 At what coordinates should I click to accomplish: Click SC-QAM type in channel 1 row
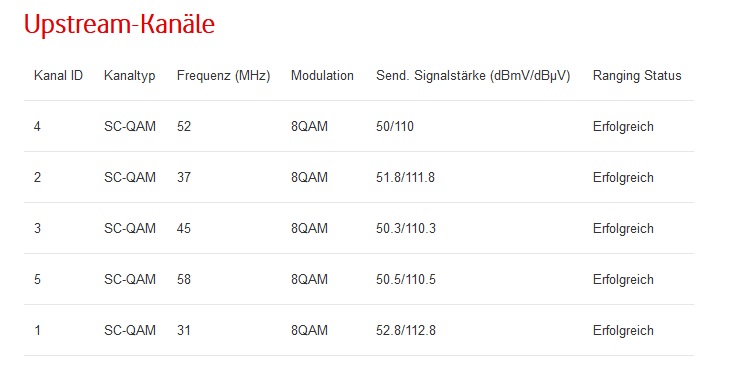(130, 331)
